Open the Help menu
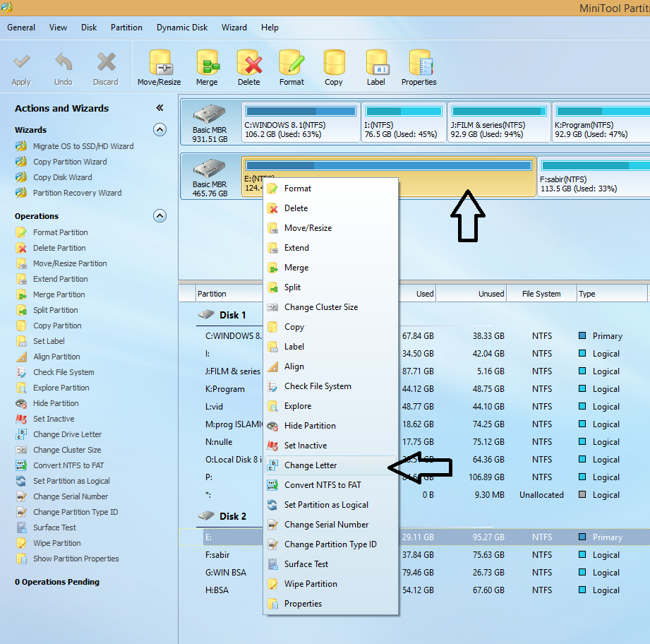650x644 pixels. tap(270, 28)
